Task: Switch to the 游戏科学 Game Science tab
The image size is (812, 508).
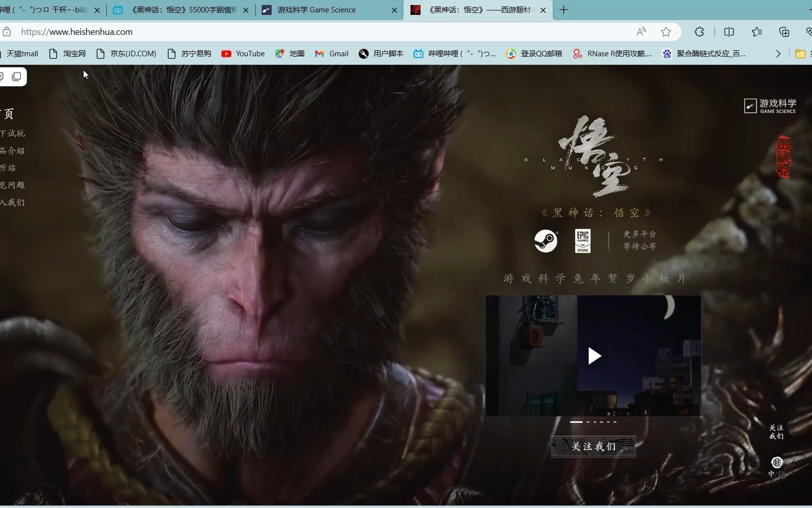Action: pyautogui.click(x=328, y=10)
